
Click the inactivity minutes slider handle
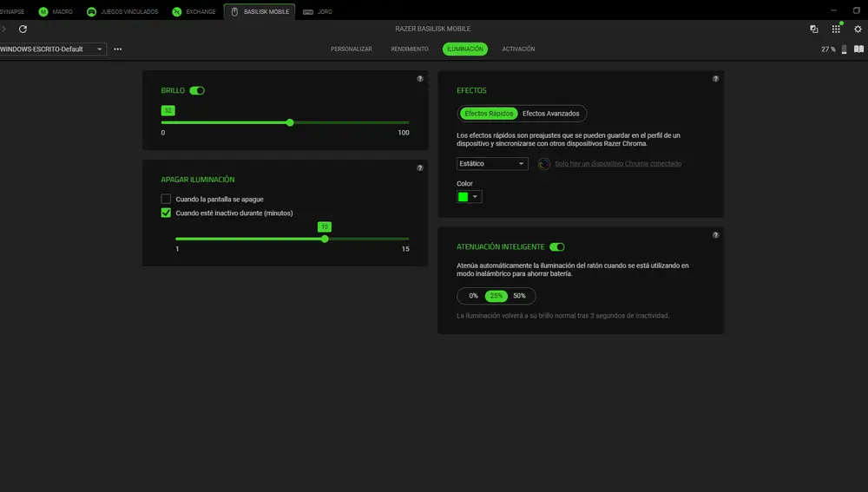325,239
